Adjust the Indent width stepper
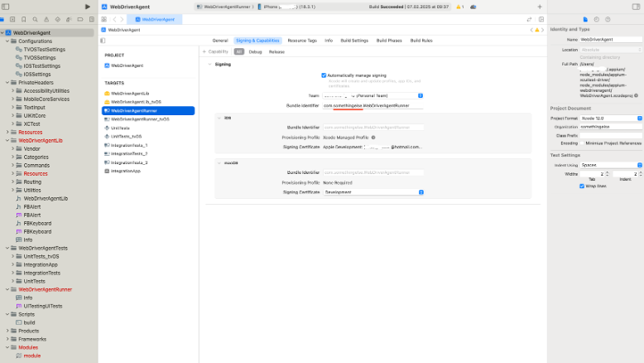 pos(640,174)
